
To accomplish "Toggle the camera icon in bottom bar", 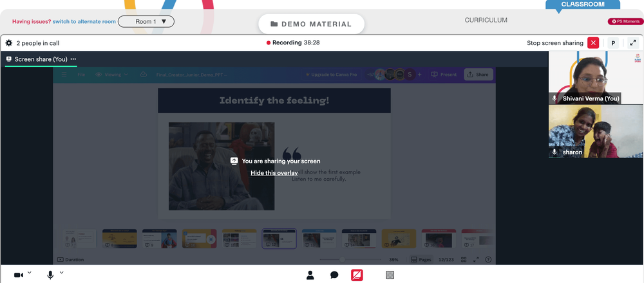I will pos(19,275).
